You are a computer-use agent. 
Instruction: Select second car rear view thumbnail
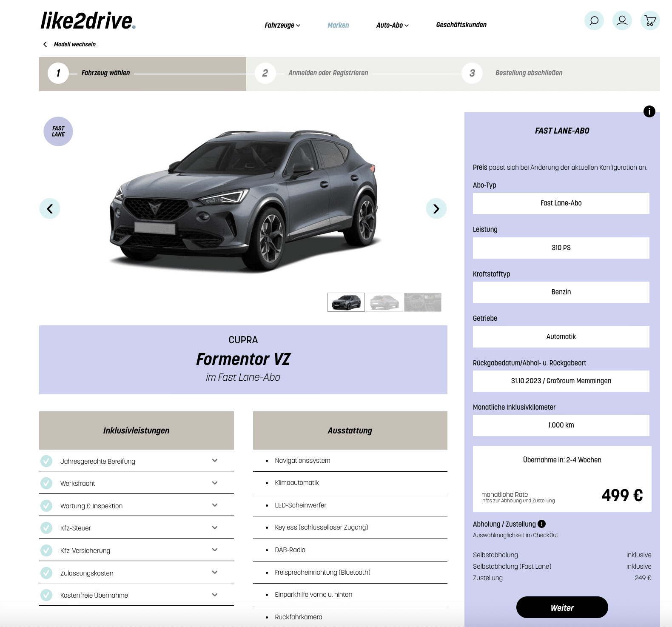[x=384, y=302]
